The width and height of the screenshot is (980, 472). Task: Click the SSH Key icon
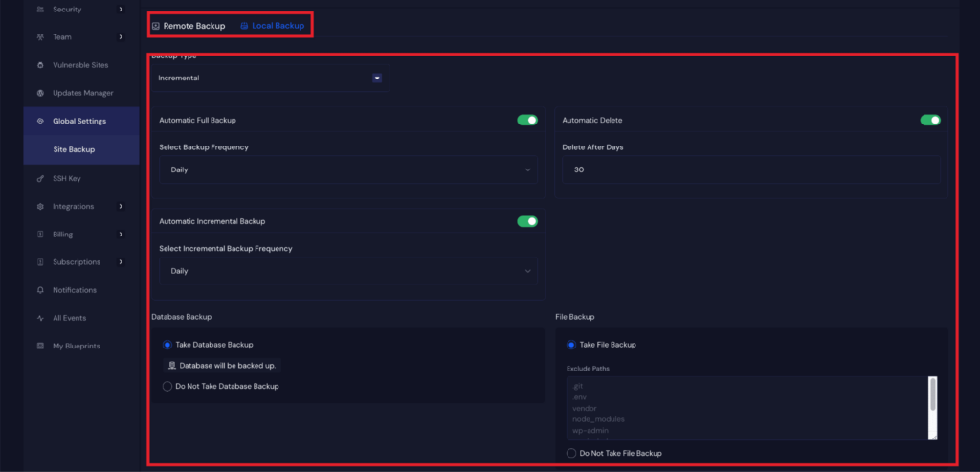click(40, 178)
